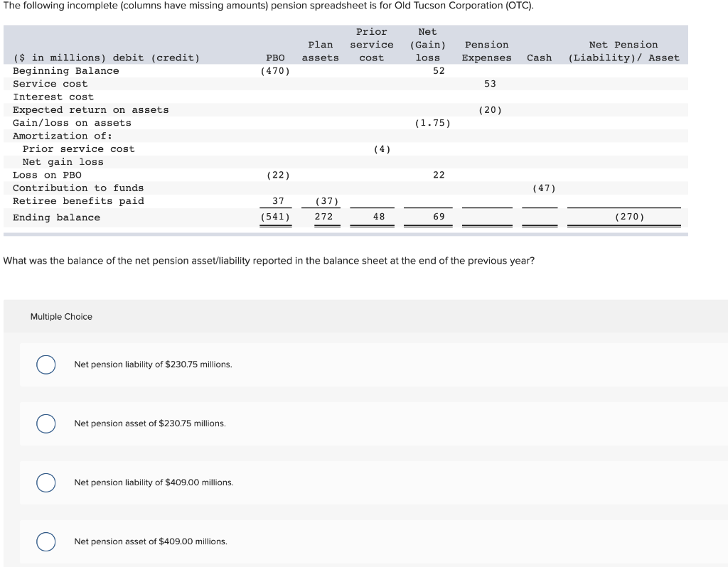Select the radio button for $409.00 millions asset

pyautogui.click(x=45, y=541)
